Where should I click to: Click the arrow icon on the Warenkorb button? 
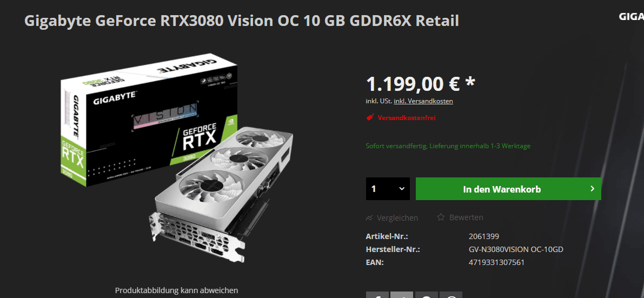pos(592,189)
